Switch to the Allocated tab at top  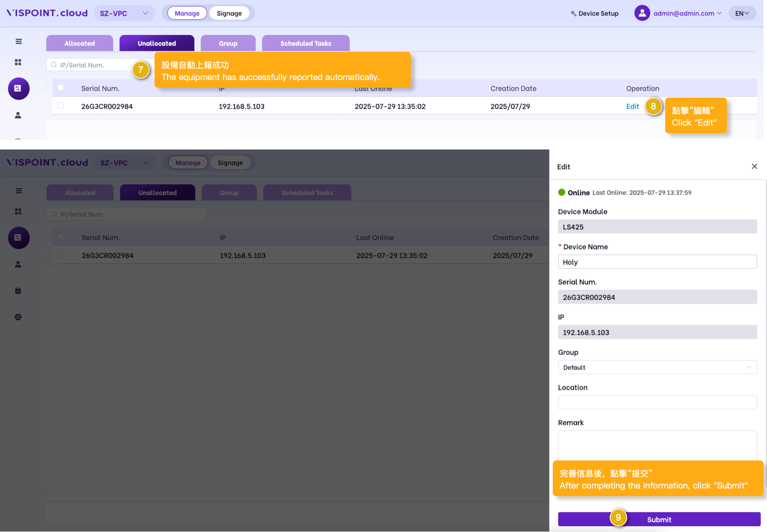(x=80, y=43)
